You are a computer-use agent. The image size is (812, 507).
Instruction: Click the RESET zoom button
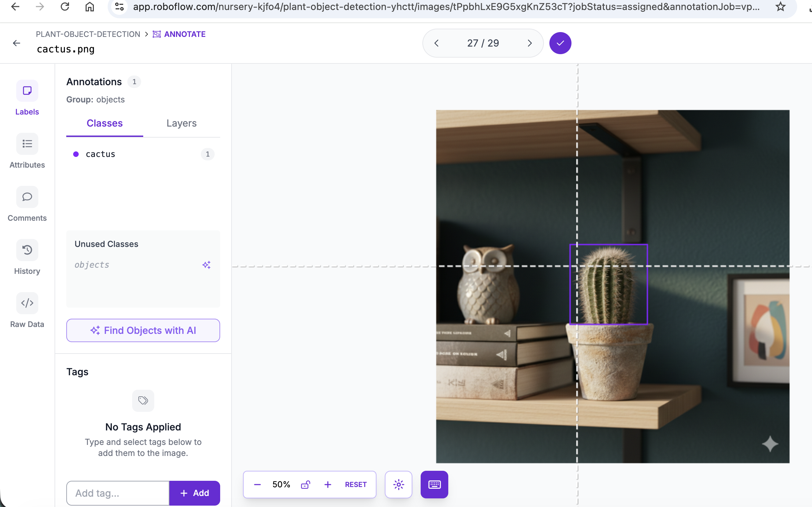(355, 485)
